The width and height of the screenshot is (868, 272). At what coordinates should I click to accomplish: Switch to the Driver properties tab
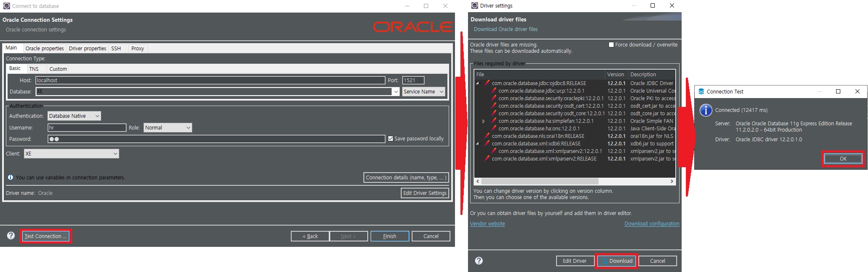coord(87,48)
